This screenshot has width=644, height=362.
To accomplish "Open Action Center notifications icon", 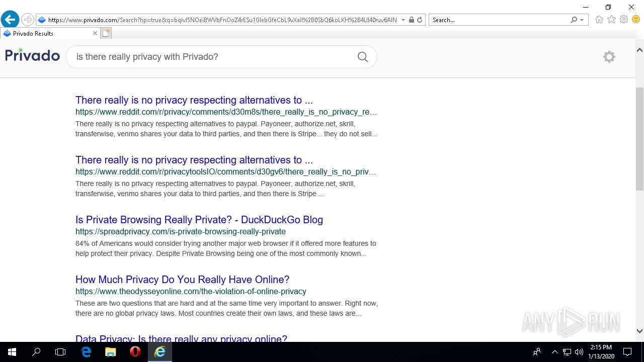I will (x=627, y=352).
